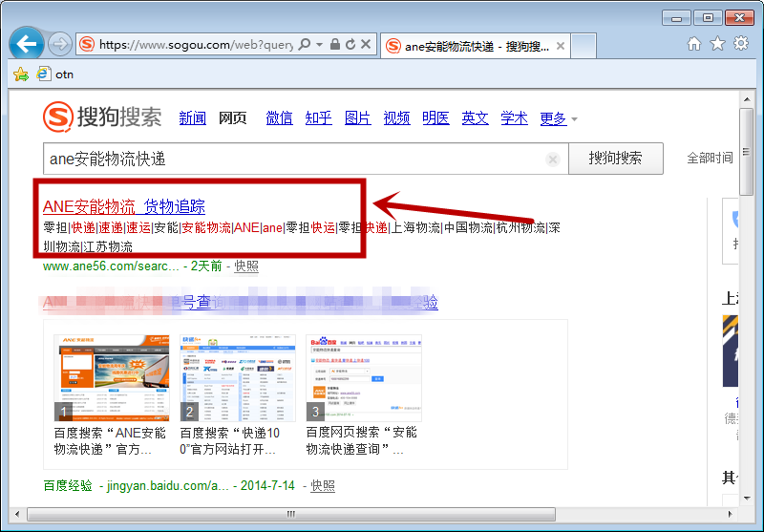This screenshot has height=532, width=764.
Task: Open the browser Home icon
Action: click(694, 44)
